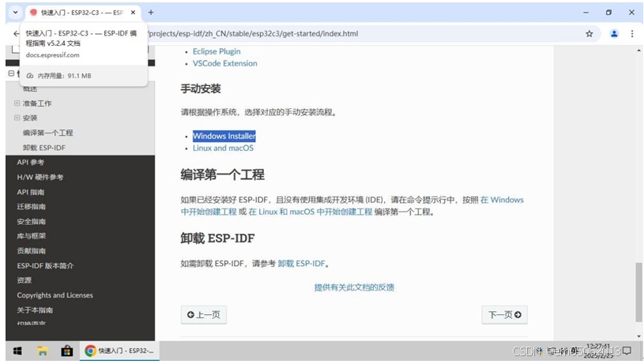This screenshot has width=644, height=364.
Task: Click the 手动安装 heading
Action: tap(201, 88)
